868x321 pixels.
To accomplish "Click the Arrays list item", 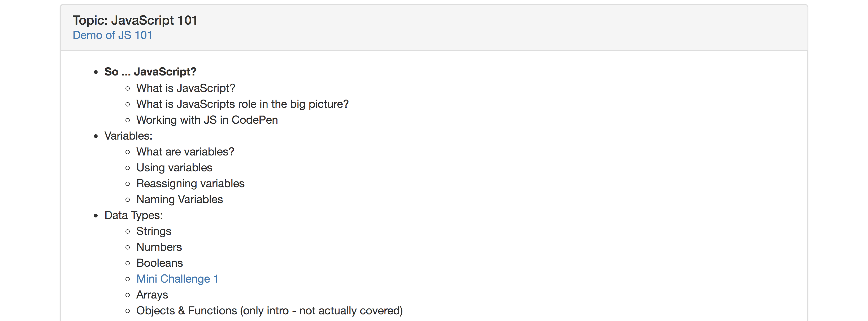I will click(152, 295).
